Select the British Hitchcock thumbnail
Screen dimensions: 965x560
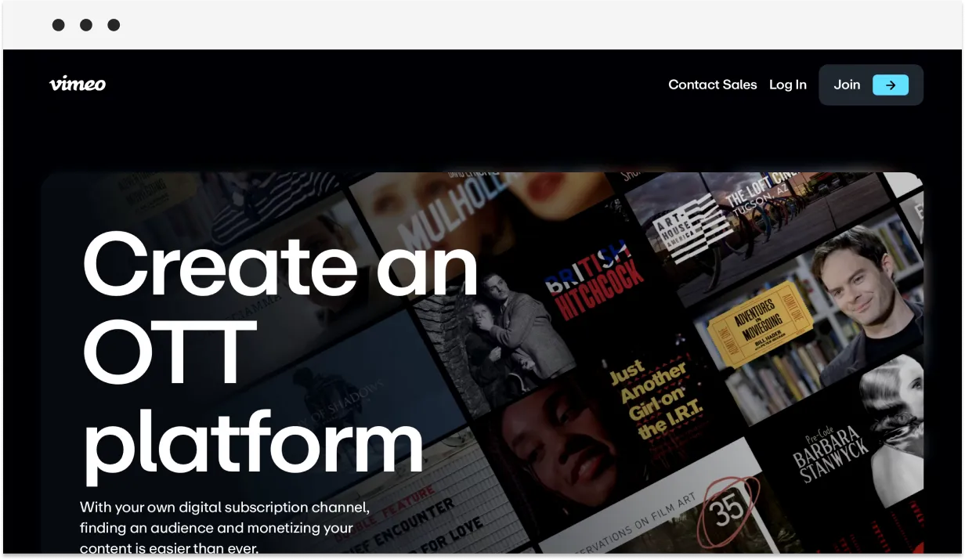pos(595,278)
